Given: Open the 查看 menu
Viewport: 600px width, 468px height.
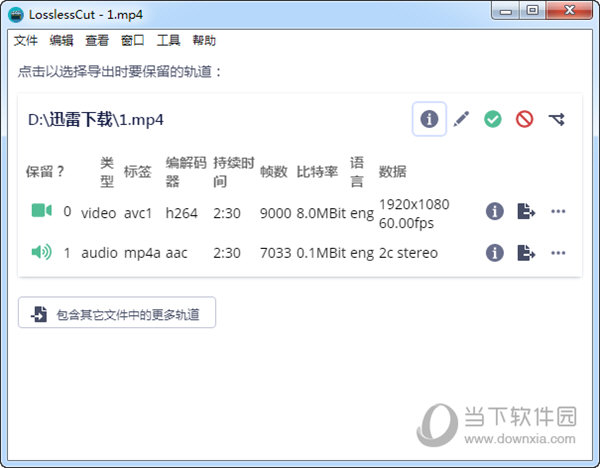Looking at the screenshot, I should (97, 40).
